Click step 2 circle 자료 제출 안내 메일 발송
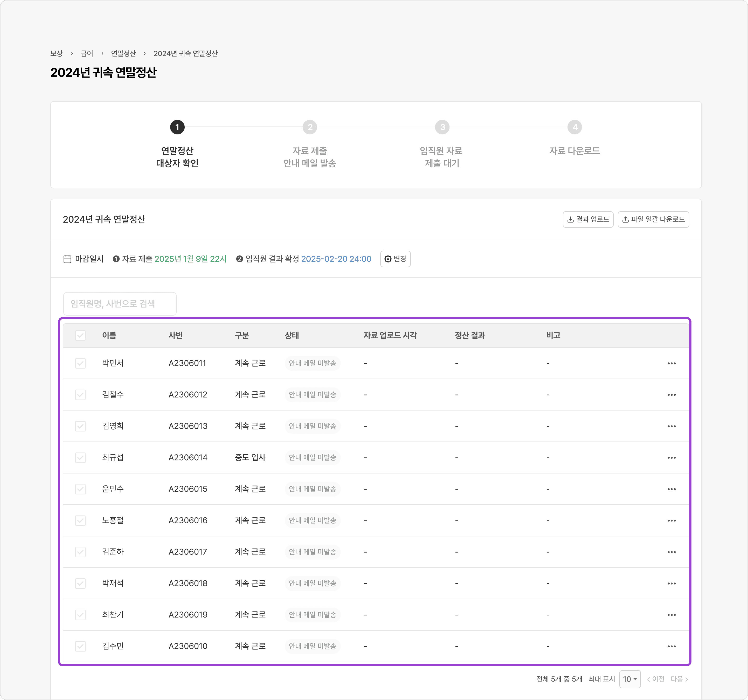 310,127
